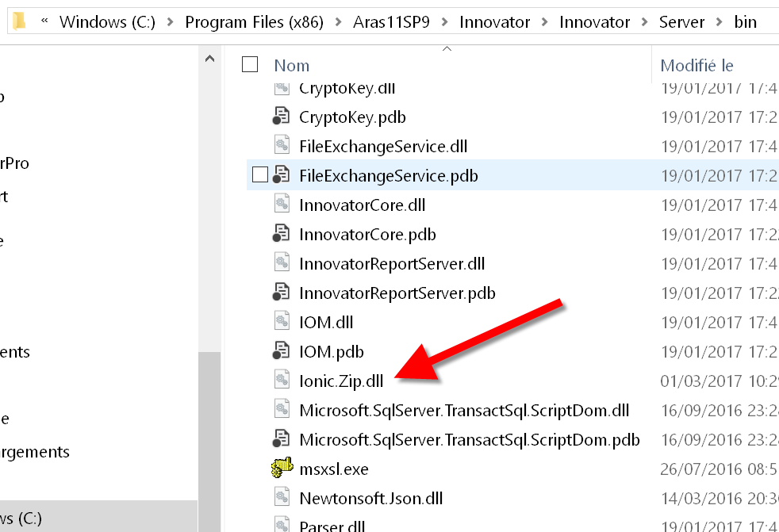Sort files by Modifié le column
This screenshot has width=779, height=532.
click(x=696, y=66)
